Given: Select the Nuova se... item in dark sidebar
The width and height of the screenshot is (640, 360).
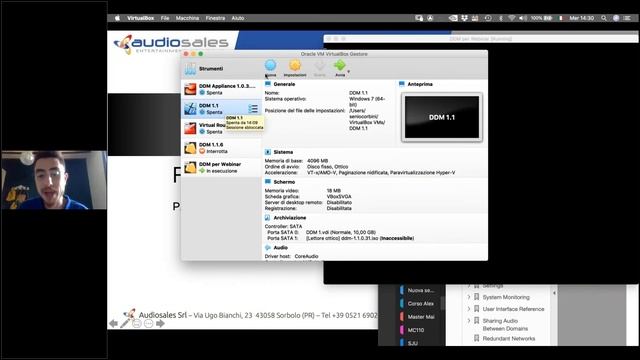Looking at the screenshot, I should pos(420,290).
